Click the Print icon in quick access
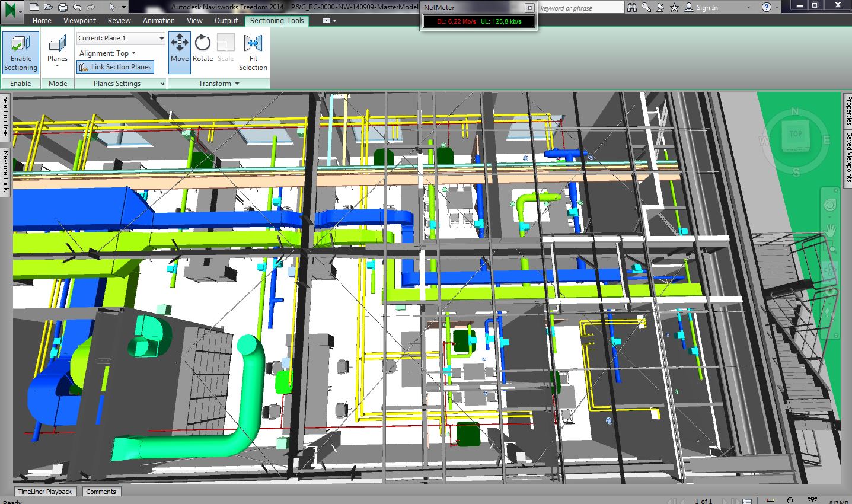This screenshot has height=504, width=852. tap(62, 7)
